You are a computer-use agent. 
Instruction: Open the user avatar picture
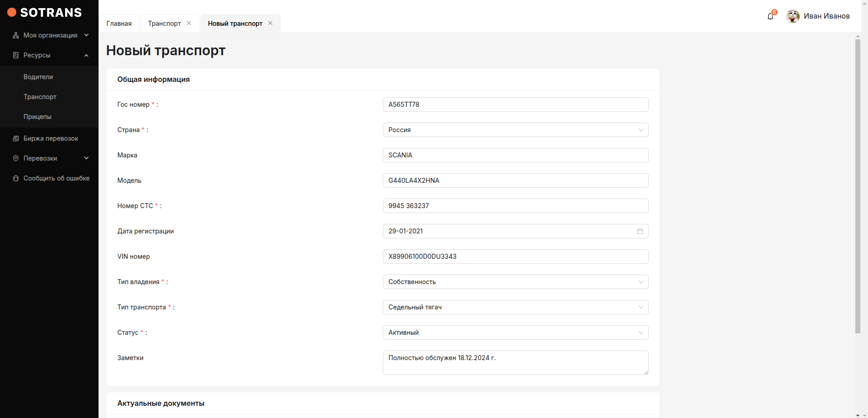(793, 16)
